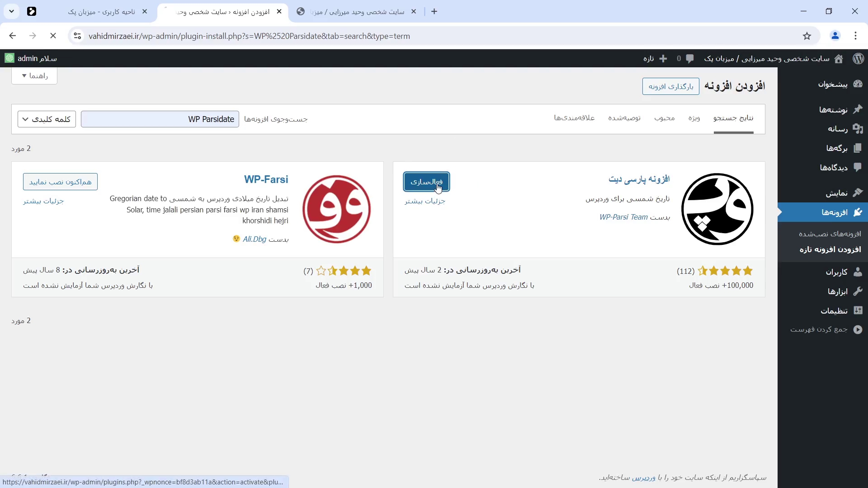Open the WP-Farsi plugin title link
This screenshot has width=868, height=488.
pos(266,179)
